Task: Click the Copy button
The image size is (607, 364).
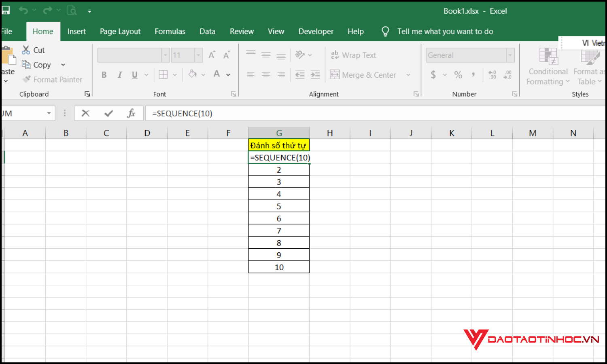Action: tap(37, 65)
